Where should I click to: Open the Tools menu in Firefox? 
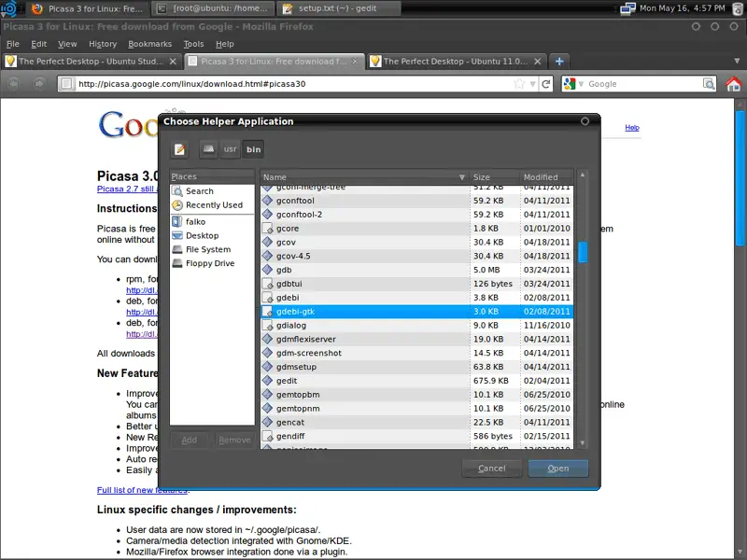[x=193, y=44]
